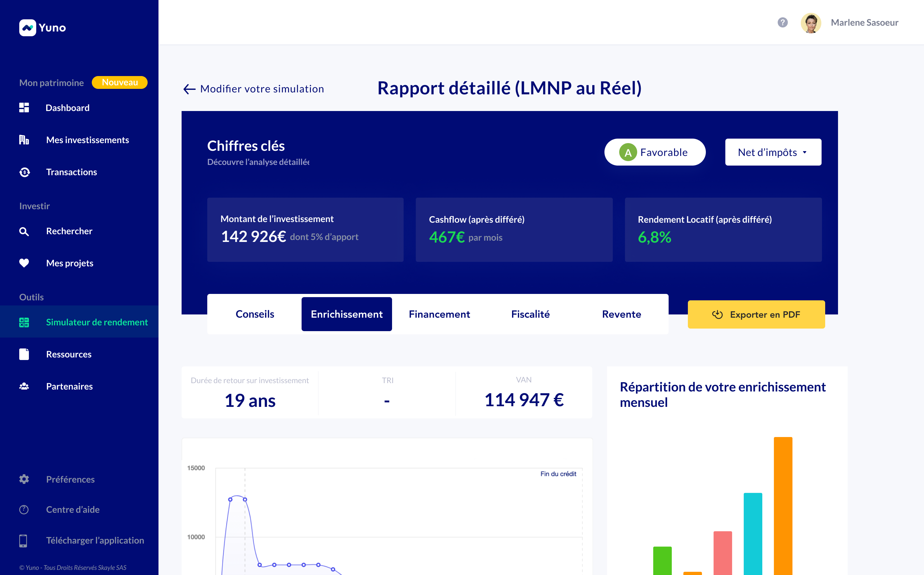Viewport: 924px width, 575px height.
Task: Open Marlene Sasoeur profile avatar
Action: click(811, 23)
